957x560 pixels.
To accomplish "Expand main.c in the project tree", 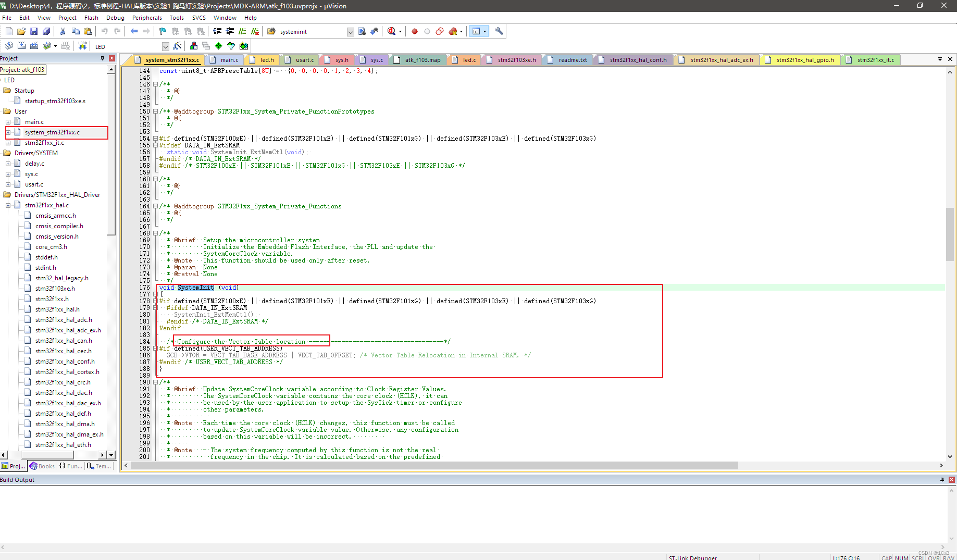I will 8,122.
